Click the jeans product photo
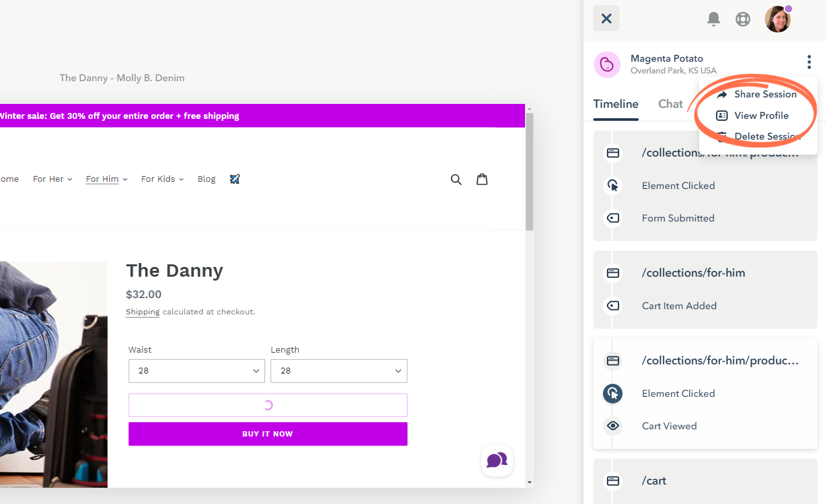The image size is (833, 504). pyautogui.click(x=53, y=374)
